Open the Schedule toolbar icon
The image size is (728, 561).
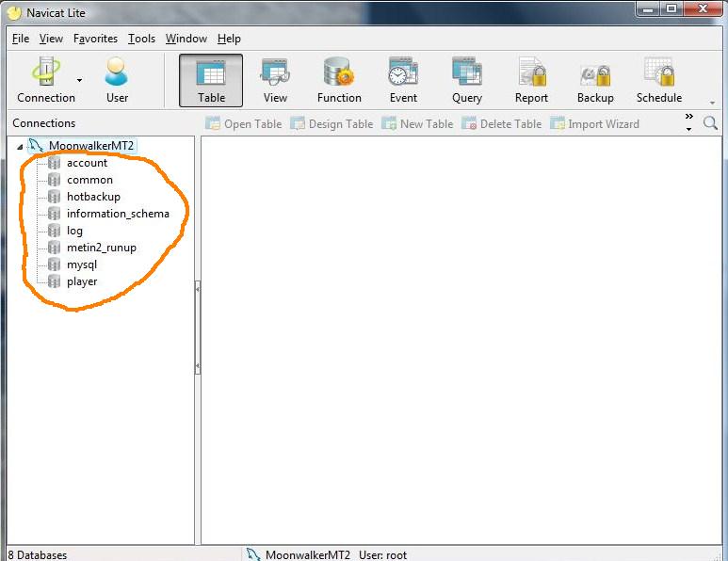tap(659, 80)
